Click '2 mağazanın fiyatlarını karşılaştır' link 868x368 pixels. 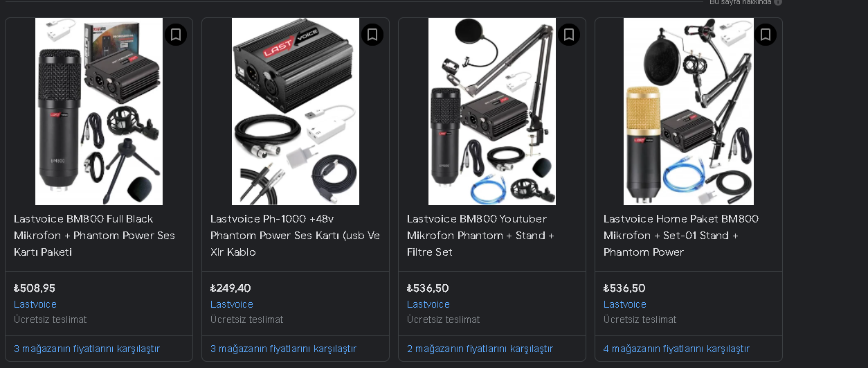(480, 349)
